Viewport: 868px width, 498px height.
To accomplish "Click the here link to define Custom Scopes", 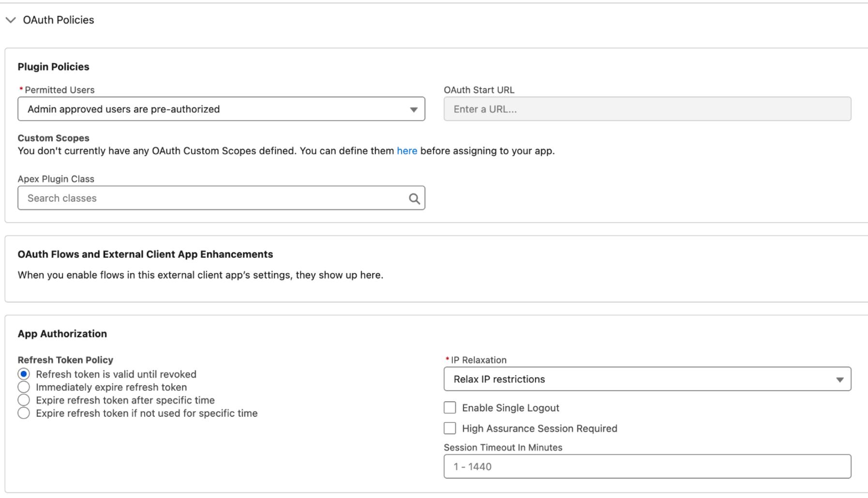I will coord(406,150).
